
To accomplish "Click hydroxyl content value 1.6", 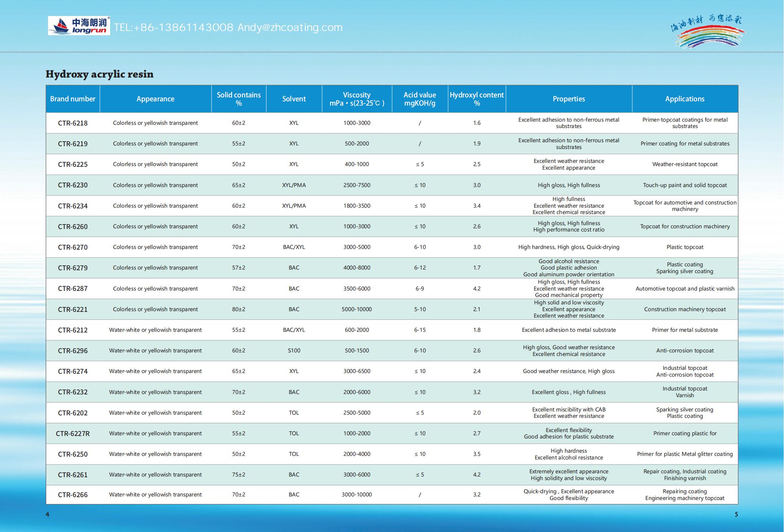I will pyautogui.click(x=477, y=123).
